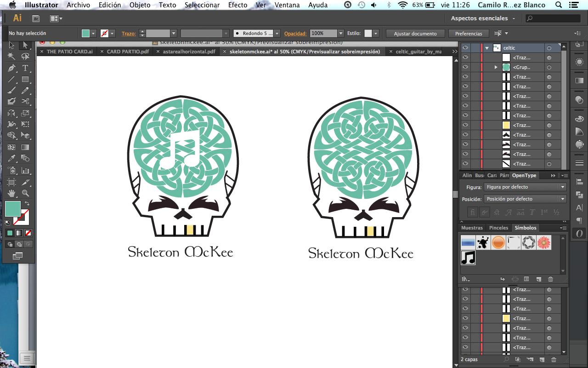Select the Type tool
Screen dimensions: 588x368
[25, 68]
